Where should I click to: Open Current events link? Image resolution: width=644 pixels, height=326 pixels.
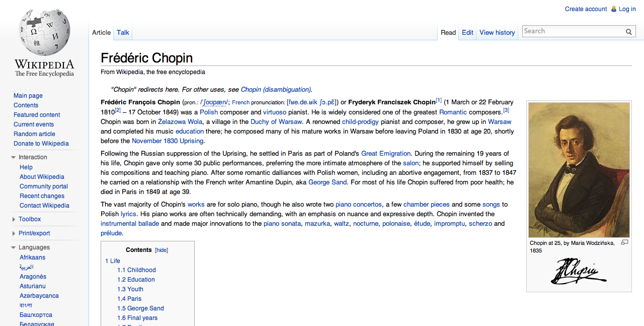[34, 124]
